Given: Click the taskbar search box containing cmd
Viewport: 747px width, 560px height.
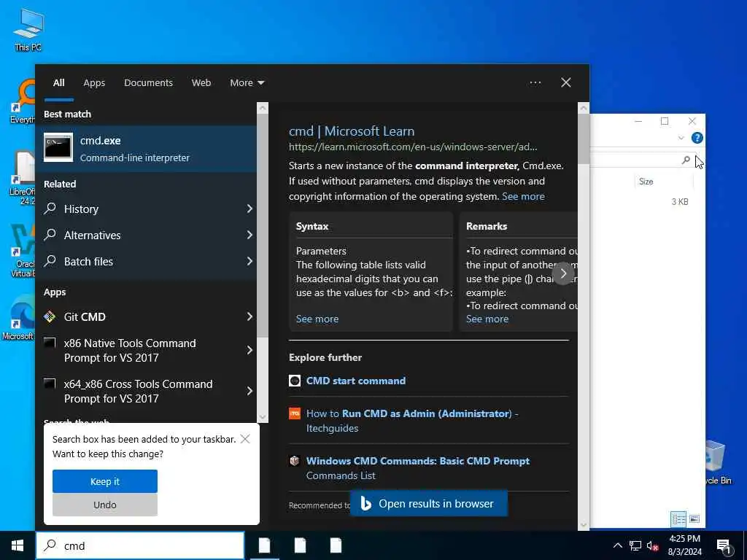Looking at the screenshot, I should coord(140,545).
